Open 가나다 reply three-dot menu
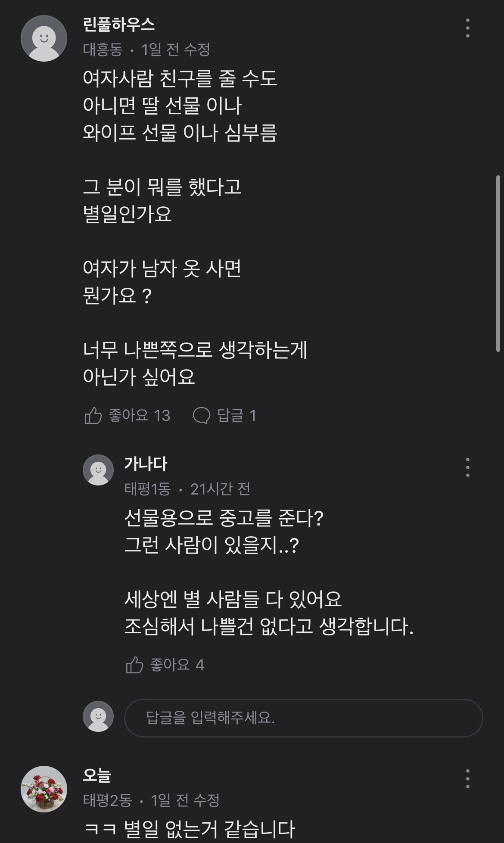The width and height of the screenshot is (504, 843). click(x=467, y=467)
